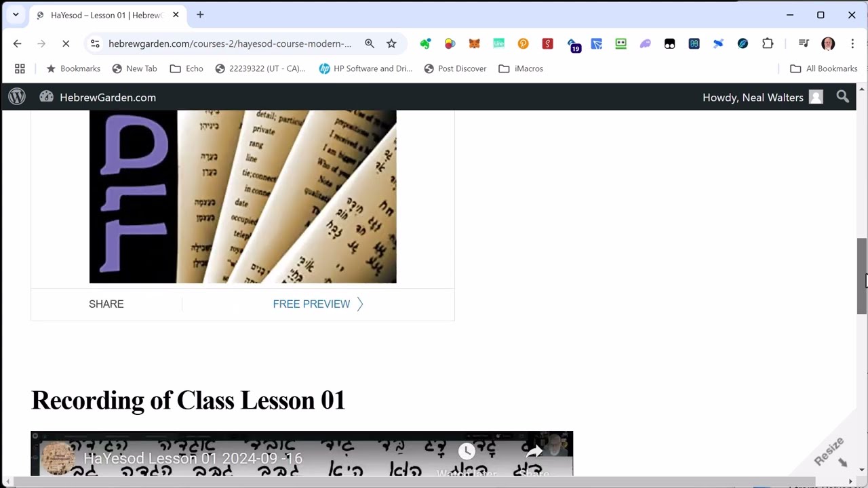This screenshot has width=868, height=488.
Task: Open the media control music icon
Action: click(804, 43)
